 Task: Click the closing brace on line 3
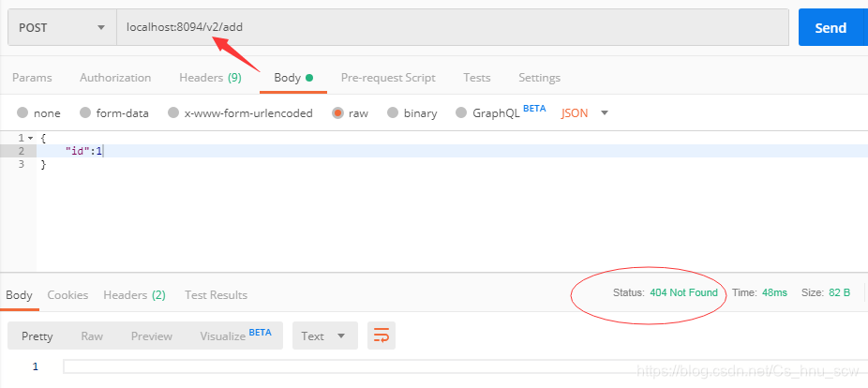pyautogui.click(x=43, y=164)
